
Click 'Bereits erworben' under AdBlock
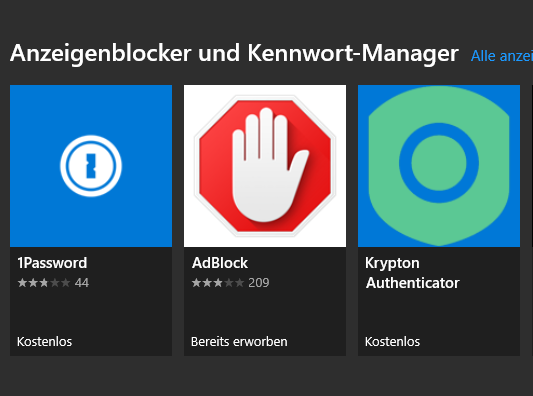(x=239, y=342)
